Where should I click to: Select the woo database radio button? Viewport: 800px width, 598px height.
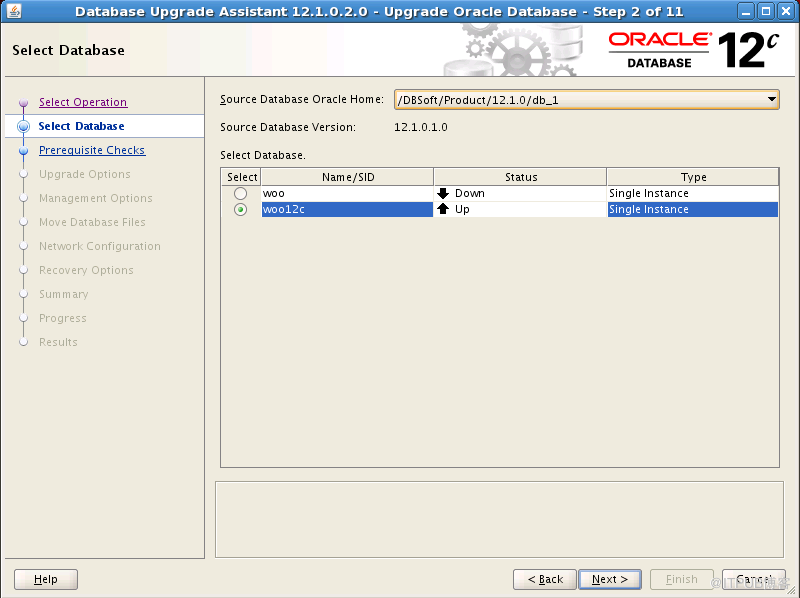click(240, 193)
